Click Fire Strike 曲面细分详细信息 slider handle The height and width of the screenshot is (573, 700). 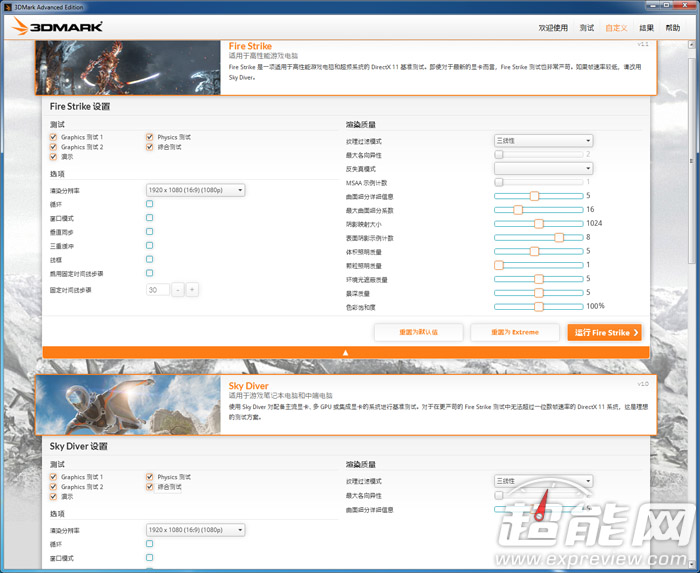[534, 196]
